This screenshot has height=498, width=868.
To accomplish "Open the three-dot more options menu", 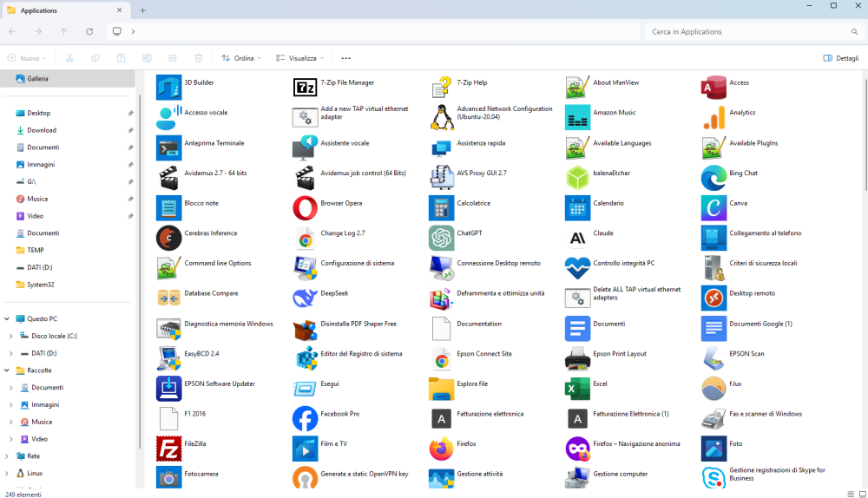I will 346,58.
